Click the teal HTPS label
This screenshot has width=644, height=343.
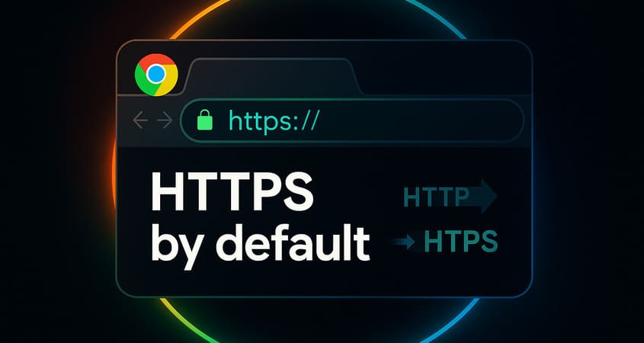pos(460,241)
